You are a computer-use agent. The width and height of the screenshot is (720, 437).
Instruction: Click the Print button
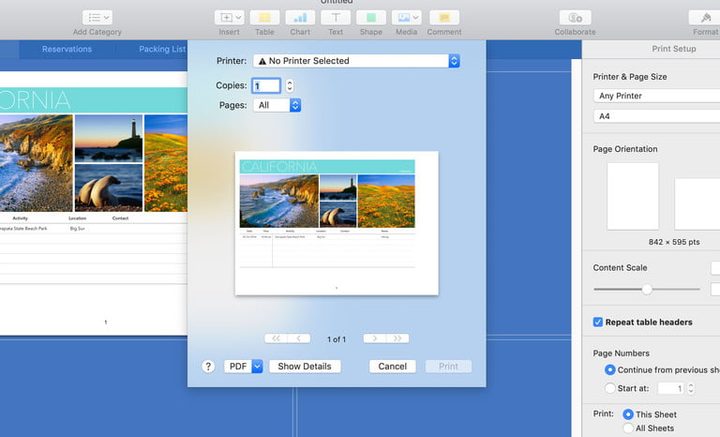(448, 366)
